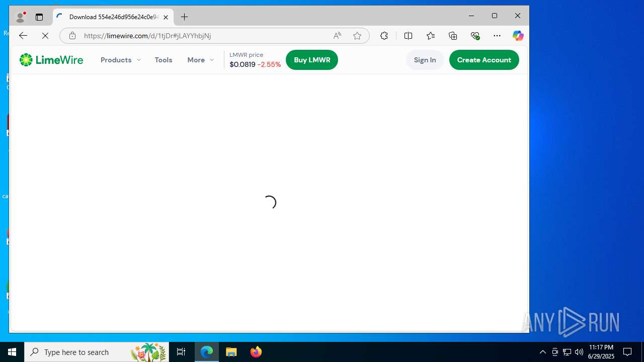Open a new browser tab
644x362 pixels.
click(185, 17)
